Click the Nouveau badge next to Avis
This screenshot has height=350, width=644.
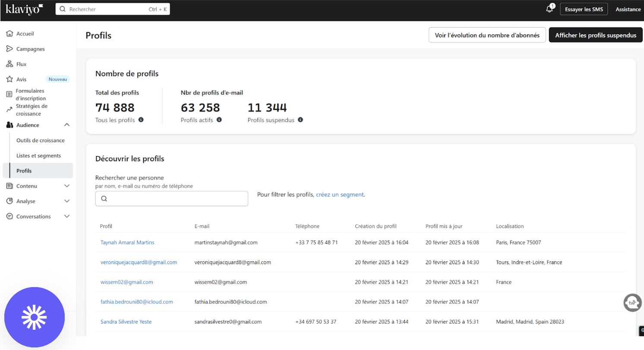point(58,79)
